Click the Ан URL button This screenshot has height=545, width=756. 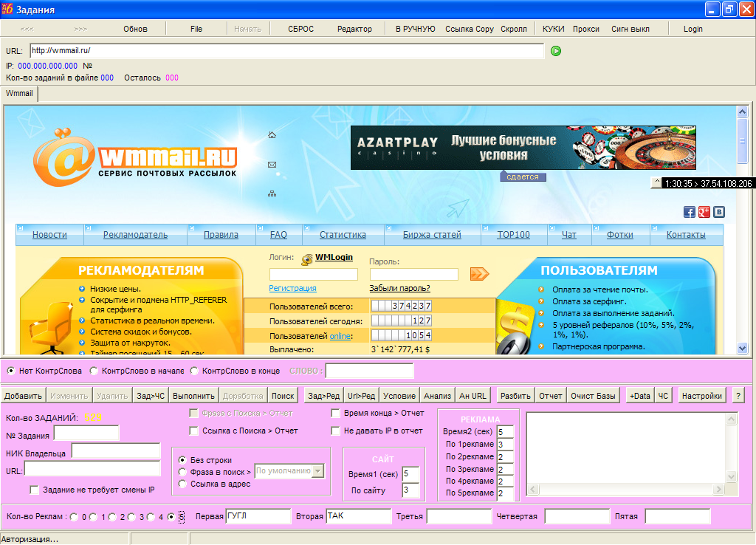tap(472, 396)
